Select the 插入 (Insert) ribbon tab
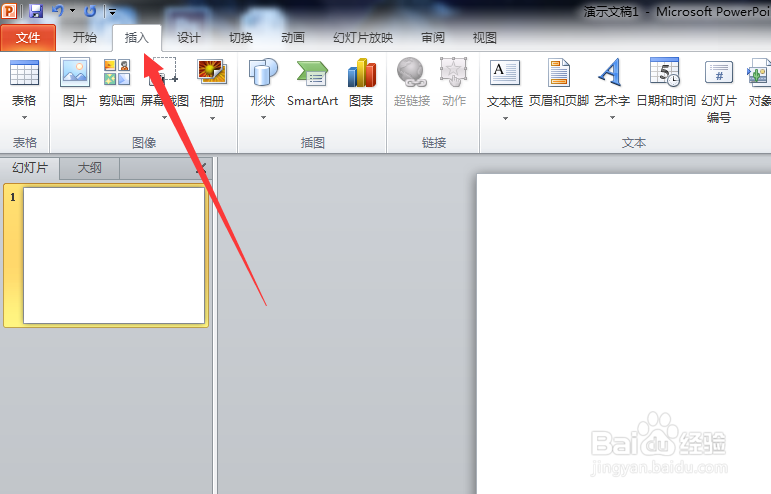This screenshot has width=771, height=494. coord(137,38)
